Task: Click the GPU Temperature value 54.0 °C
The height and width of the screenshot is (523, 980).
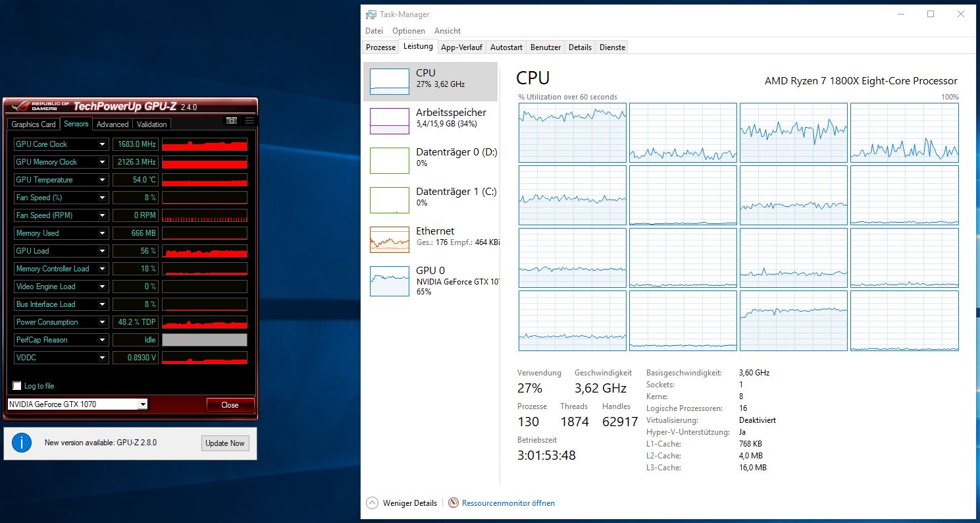Action: click(x=136, y=180)
